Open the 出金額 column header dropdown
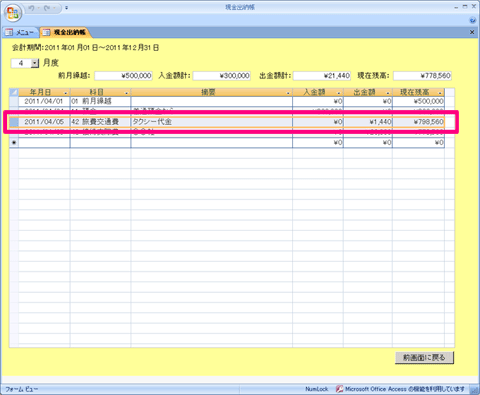The height and width of the screenshot is (395, 480). [388, 93]
